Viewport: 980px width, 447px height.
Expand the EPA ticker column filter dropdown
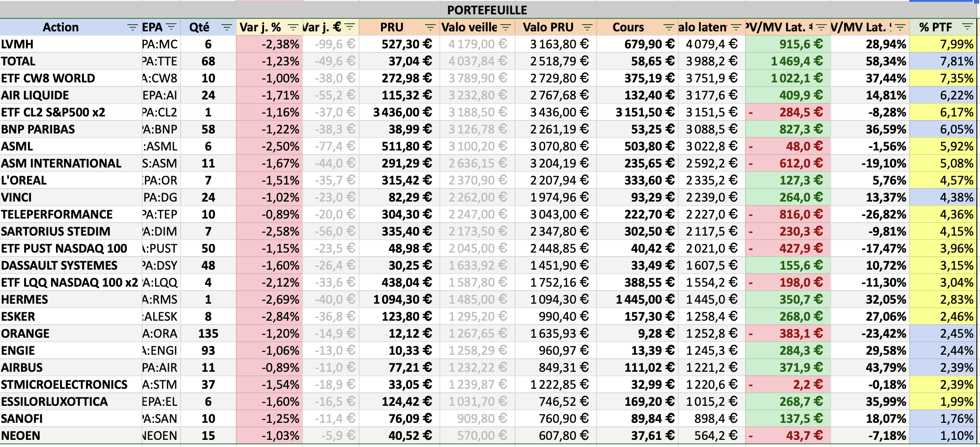click(171, 27)
